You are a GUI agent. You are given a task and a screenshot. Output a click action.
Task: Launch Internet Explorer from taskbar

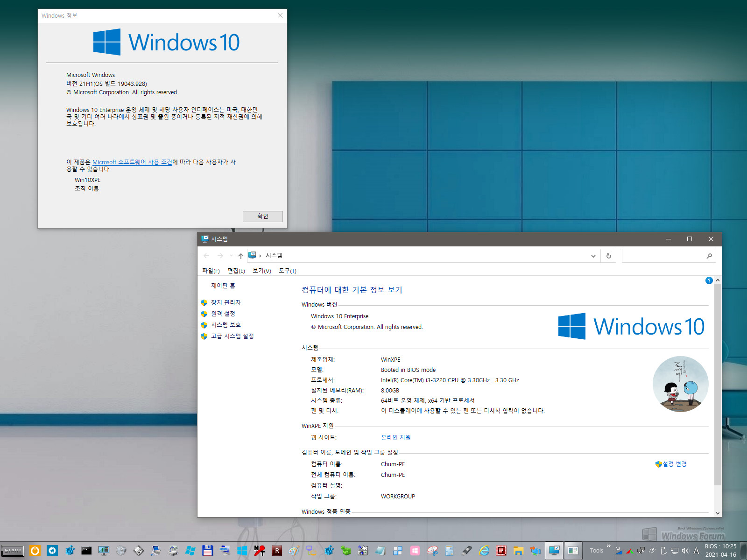(484, 551)
